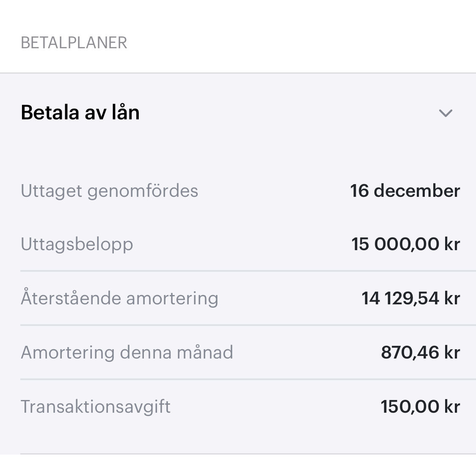
Task: Click the divider below Transaktionsavgift row
Action: point(248,454)
